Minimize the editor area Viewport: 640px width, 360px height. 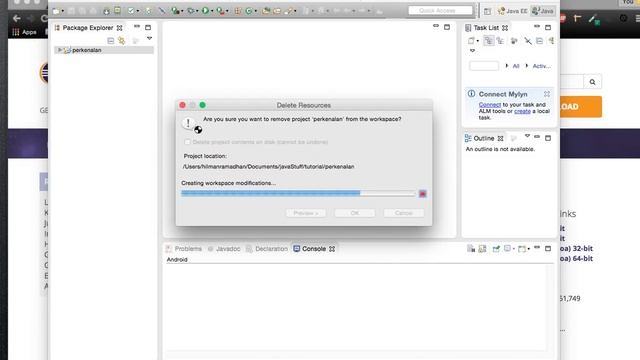[x=436, y=26]
